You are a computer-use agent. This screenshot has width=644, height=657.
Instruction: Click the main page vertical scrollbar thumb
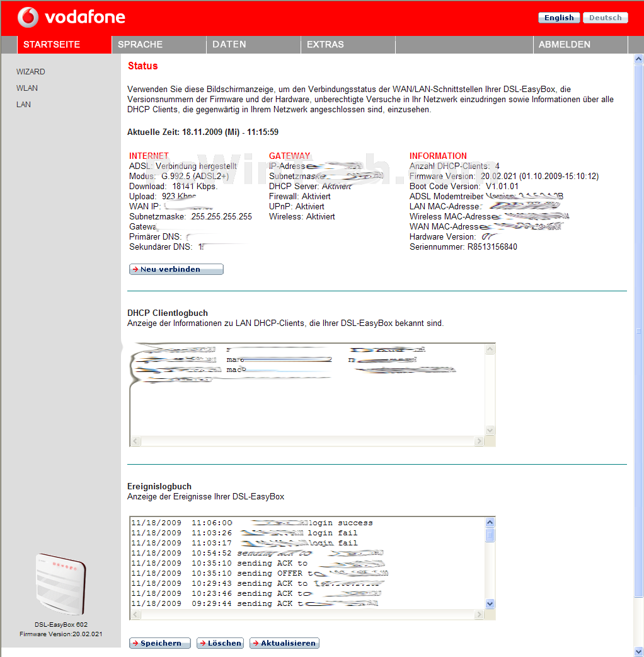click(x=638, y=331)
